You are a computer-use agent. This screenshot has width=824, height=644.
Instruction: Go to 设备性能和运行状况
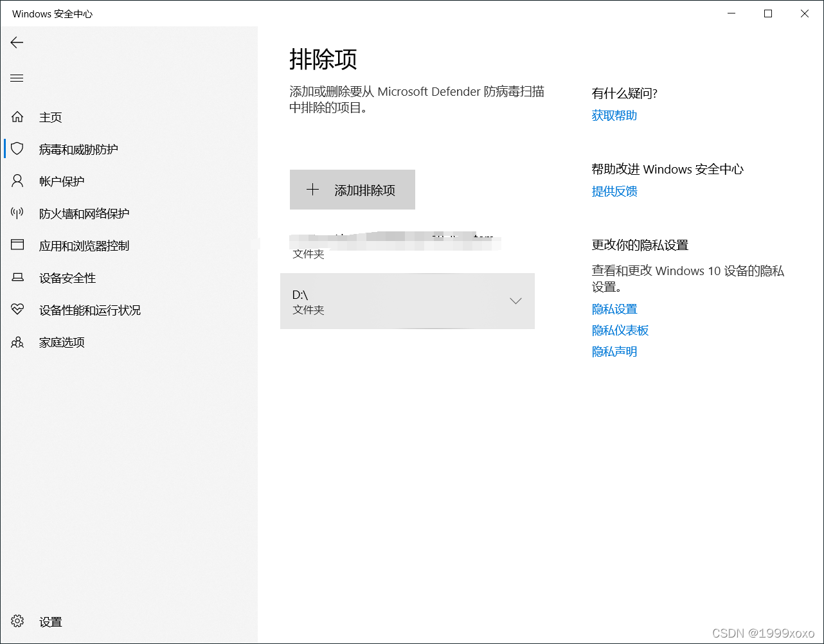[x=129, y=310]
